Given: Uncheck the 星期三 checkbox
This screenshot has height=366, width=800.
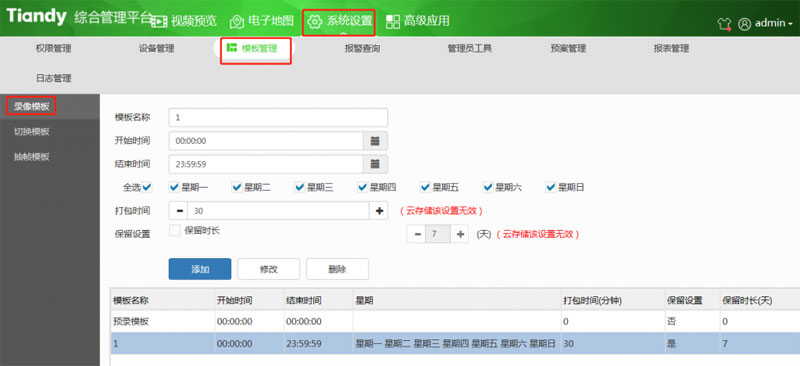Looking at the screenshot, I should click(x=300, y=187).
